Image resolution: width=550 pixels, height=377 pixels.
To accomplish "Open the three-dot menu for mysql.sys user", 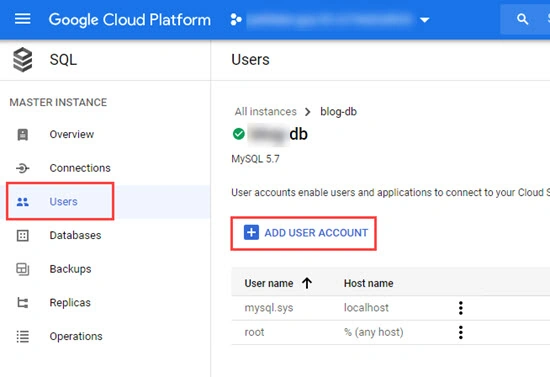I will (461, 308).
